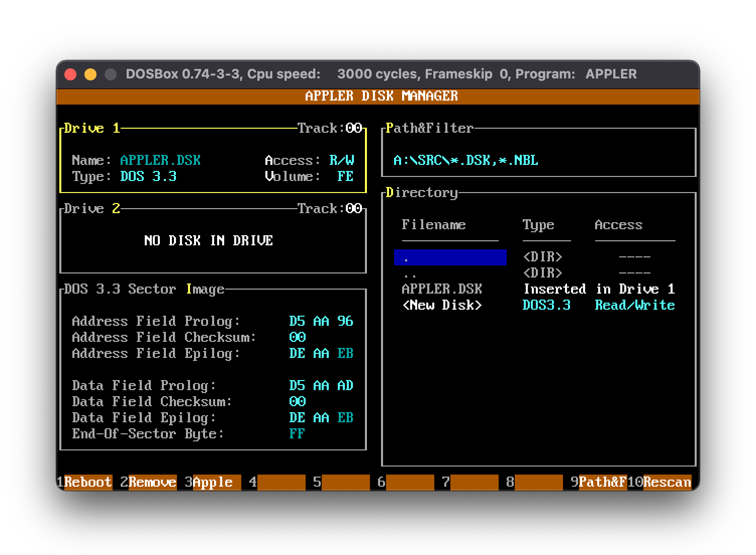Screen dimensions: 756x555
Task: Click the Type column header
Action: (538, 225)
